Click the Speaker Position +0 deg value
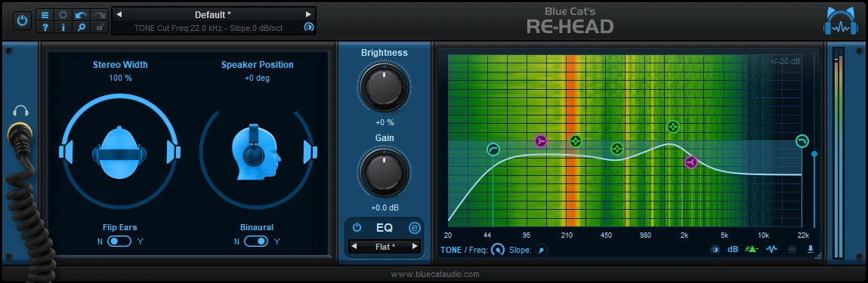The height and width of the screenshot is (283, 868). coord(257,78)
